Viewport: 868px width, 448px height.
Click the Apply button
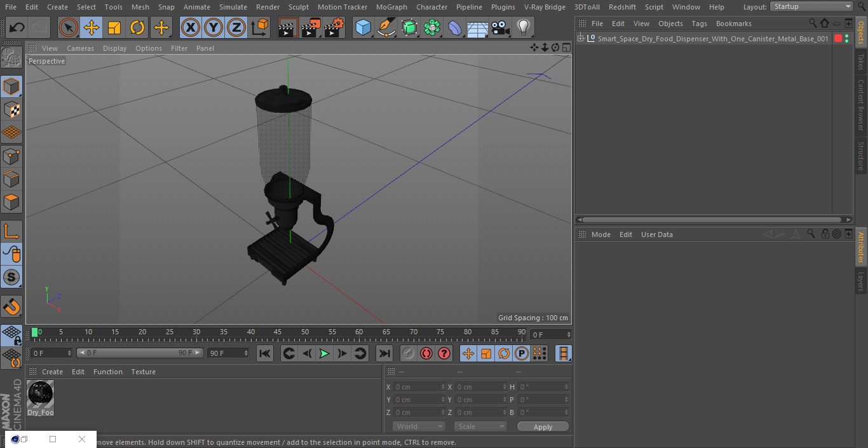click(543, 427)
